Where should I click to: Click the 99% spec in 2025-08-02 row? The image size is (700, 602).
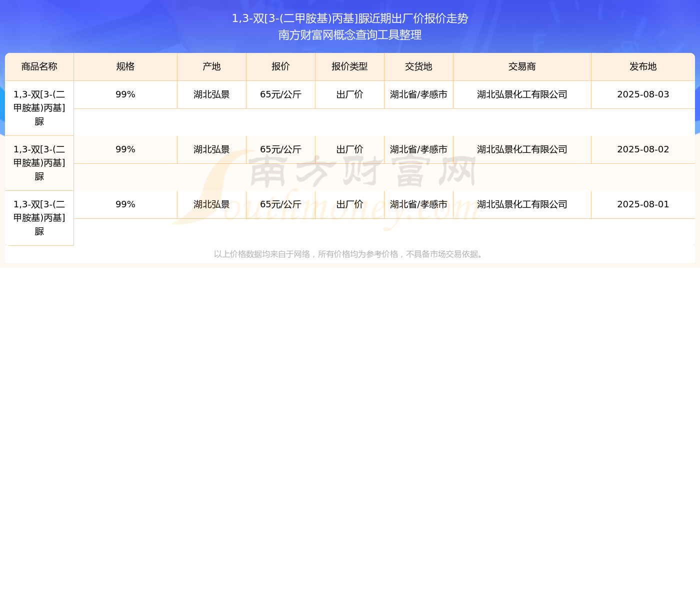click(125, 149)
